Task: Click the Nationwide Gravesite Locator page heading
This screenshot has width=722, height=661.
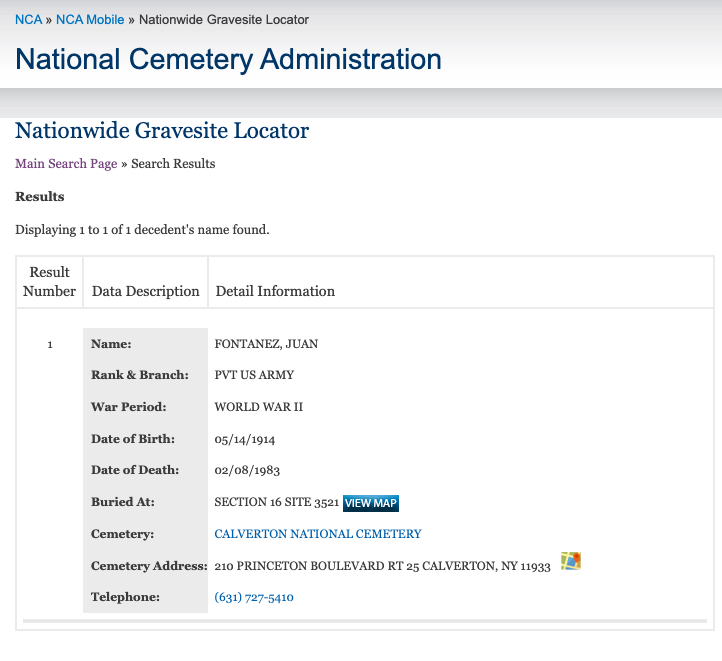Action: (162, 131)
